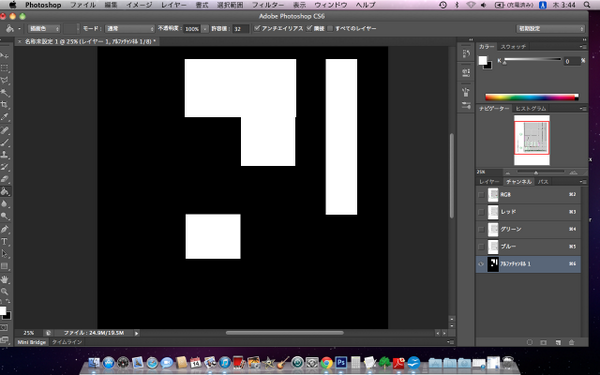Enable the all layers checkbox (すべてのレイヤー)
The width and height of the screenshot is (600, 375).
[330, 29]
